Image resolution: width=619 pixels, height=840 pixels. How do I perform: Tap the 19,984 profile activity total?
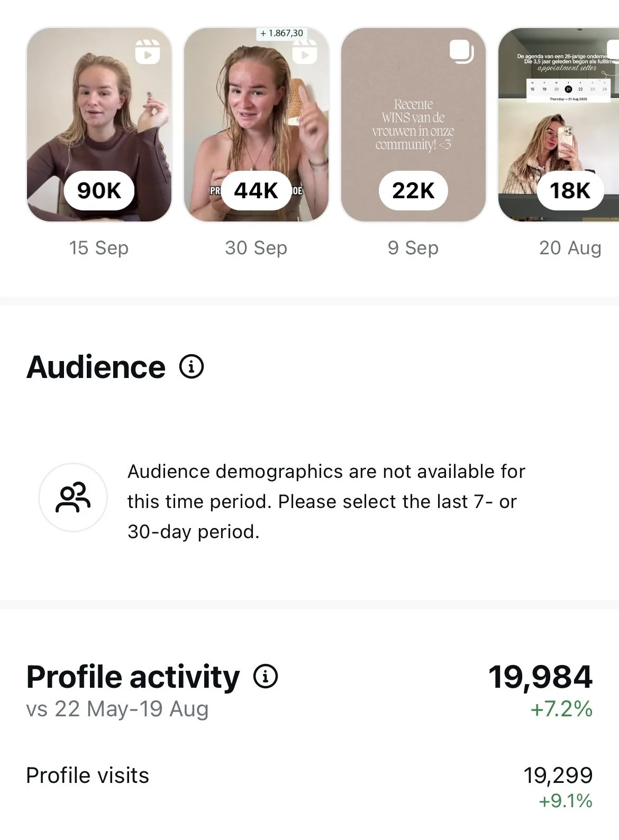point(540,677)
